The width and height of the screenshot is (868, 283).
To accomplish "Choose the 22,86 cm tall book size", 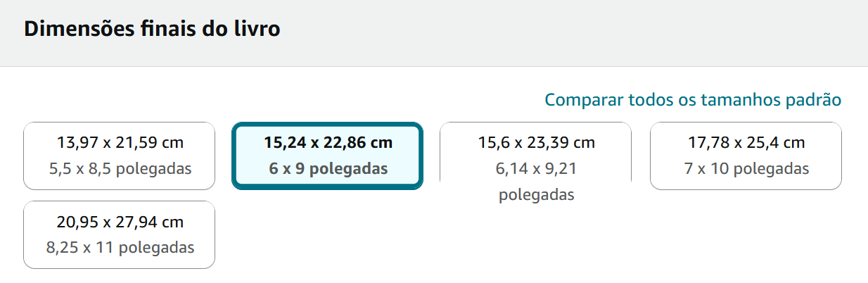I will (x=327, y=156).
